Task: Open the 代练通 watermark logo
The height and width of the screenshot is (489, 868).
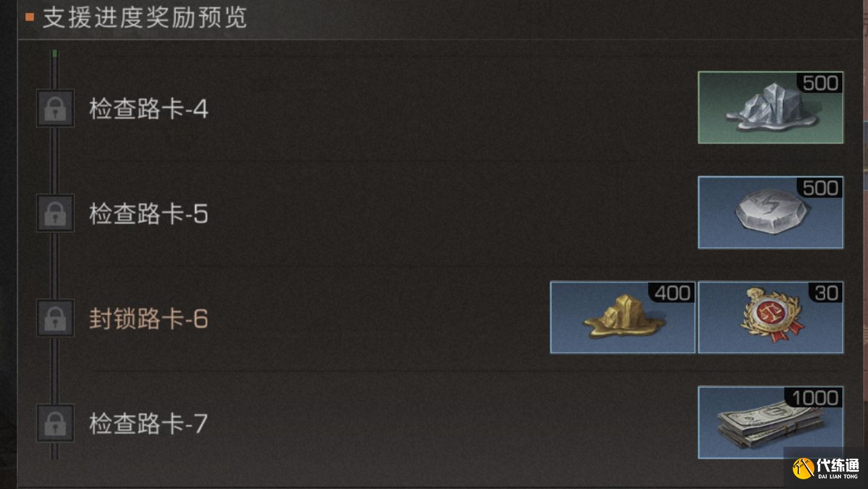Action: coord(826,468)
